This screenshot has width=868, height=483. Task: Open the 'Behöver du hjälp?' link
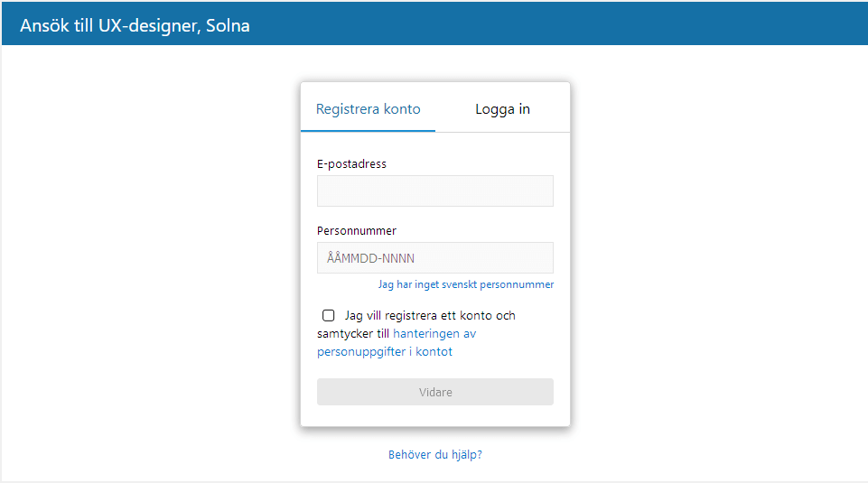[x=435, y=455]
